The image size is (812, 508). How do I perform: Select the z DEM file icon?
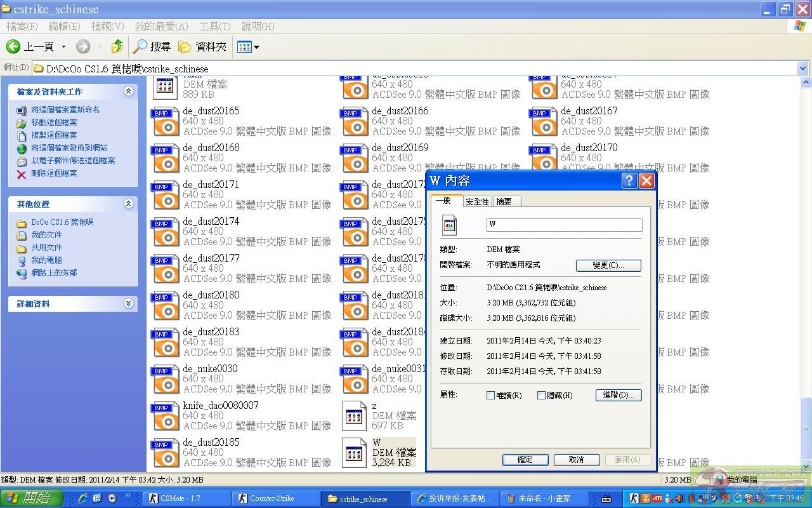354,416
